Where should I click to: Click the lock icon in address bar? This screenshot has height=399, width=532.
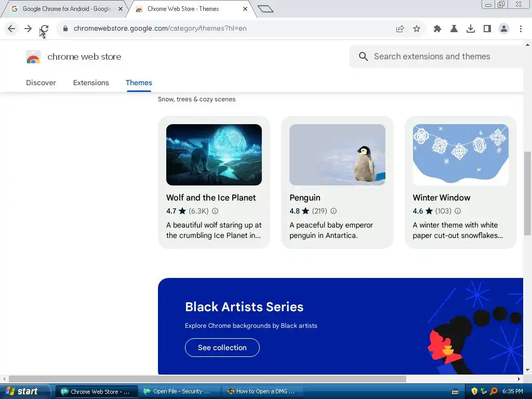pos(65,29)
